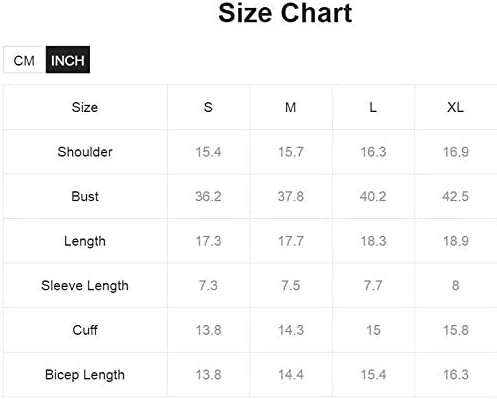Select the Length row label
497x399 pixels.
coord(85,241)
